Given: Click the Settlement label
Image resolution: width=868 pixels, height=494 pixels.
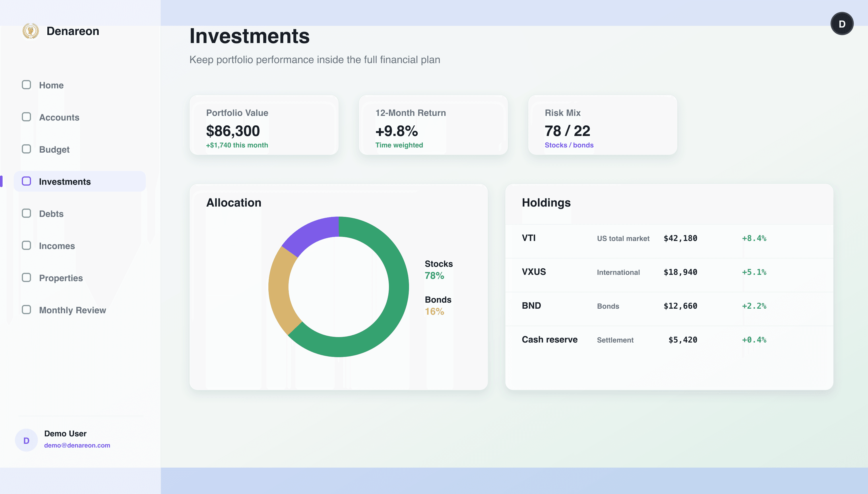Looking at the screenshot, I should click(x=615, y=340).
